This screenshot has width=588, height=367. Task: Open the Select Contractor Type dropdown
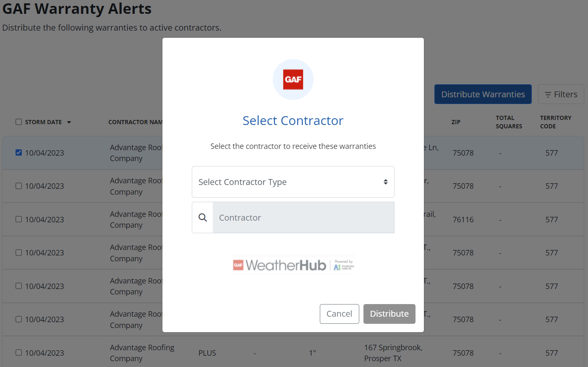pyautogui.click(x=293, y=182)
